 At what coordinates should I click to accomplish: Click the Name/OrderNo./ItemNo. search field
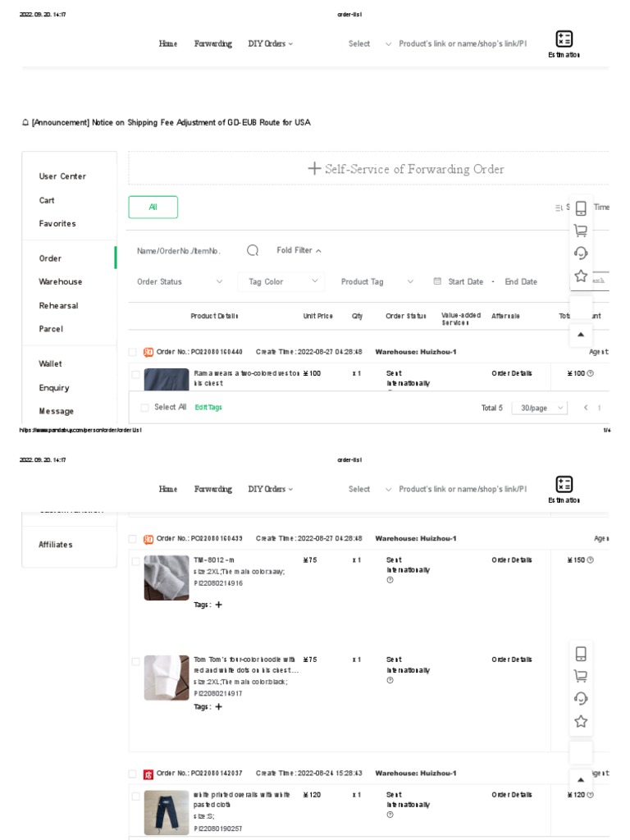click(x=185, y=251)
